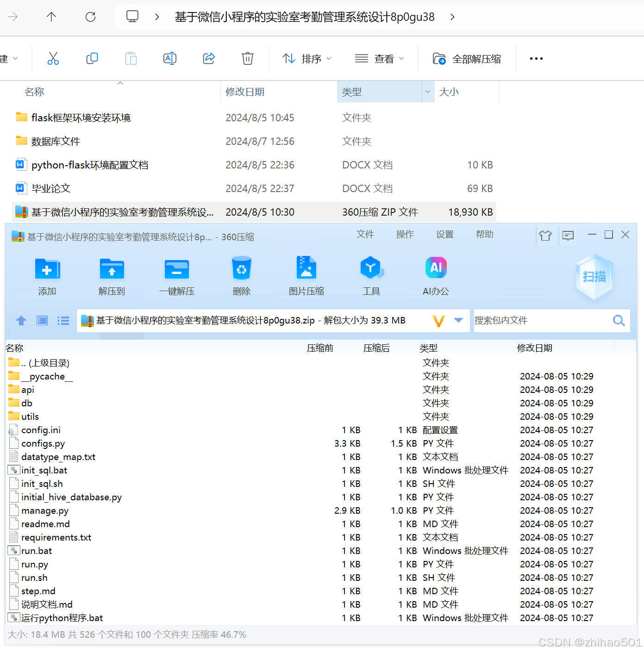Open the 帮助 (Help) menu in 360压缩
Image resolution: width=644 pixels, height=653 pixels.
pyautogui.click(x=484, y=235)
